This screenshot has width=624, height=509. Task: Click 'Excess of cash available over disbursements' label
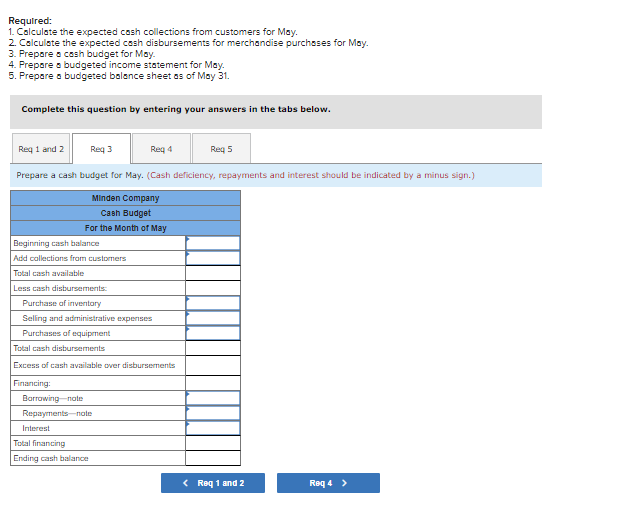(94, 365)
